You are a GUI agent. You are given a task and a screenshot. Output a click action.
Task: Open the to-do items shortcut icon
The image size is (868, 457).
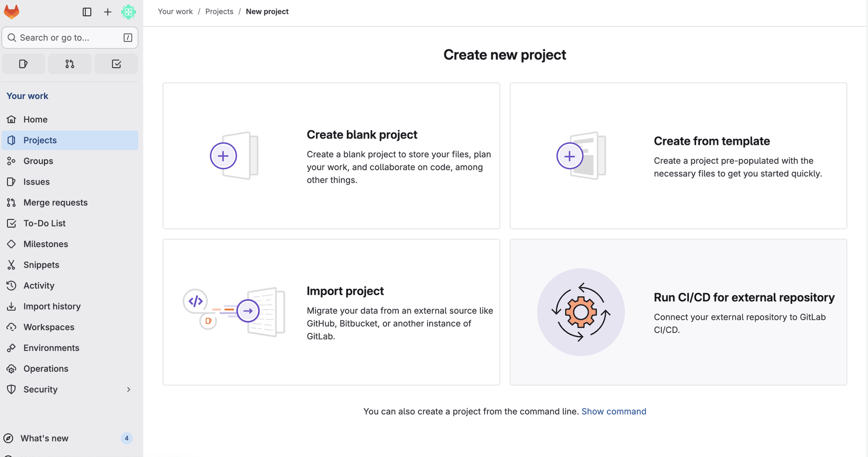[116, 64]
